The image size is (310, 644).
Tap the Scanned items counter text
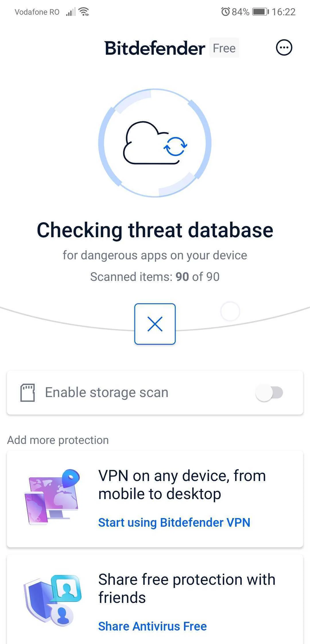(155, 276)
